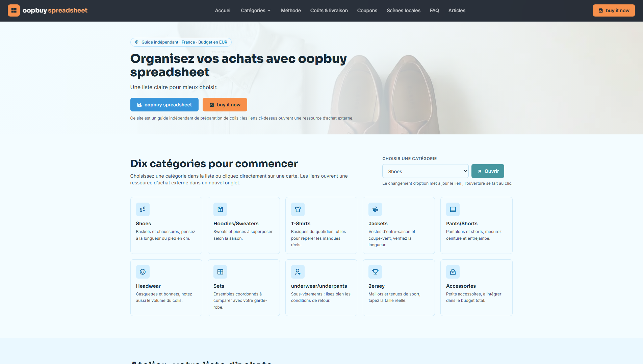Open the Articles nav link
The width and height of the screenshot is (643, 364).
[x=457, y=10]
